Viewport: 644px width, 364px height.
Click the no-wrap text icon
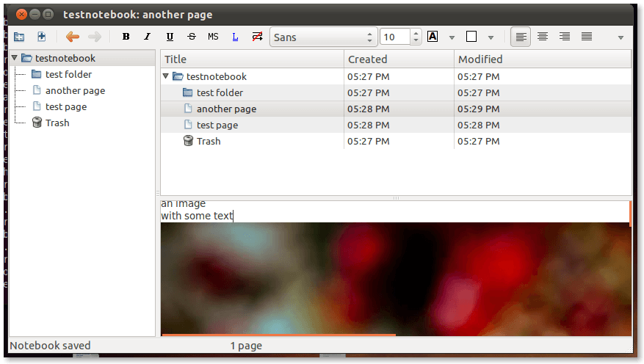coord(257,37)
